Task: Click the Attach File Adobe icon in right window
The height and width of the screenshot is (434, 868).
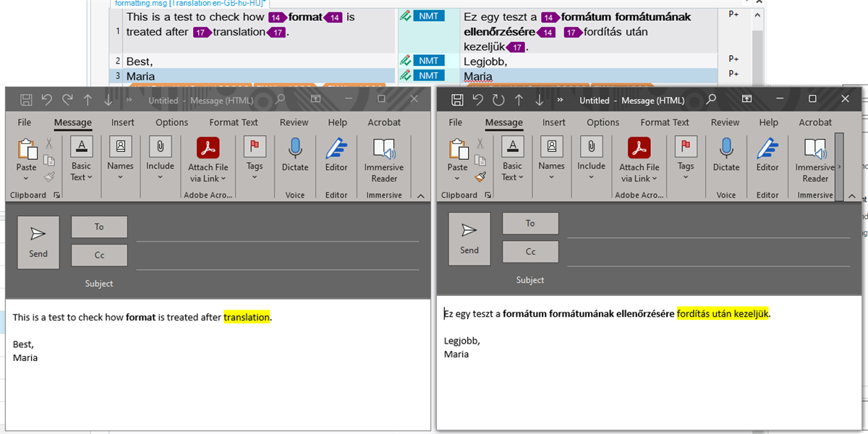Action: pos(639,148)
